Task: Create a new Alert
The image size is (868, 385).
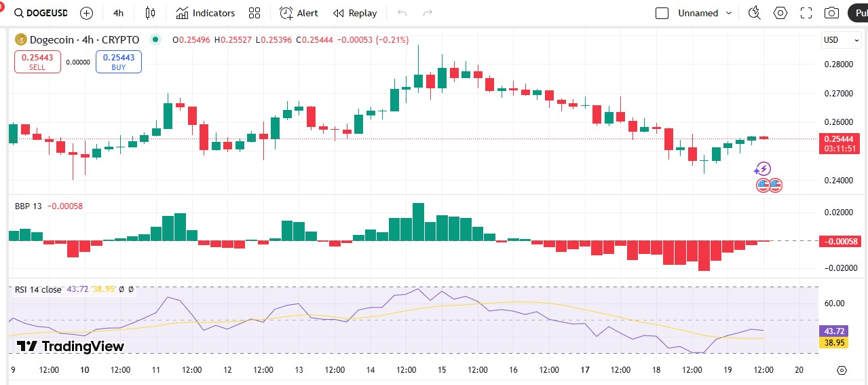Action: [299, 13]
